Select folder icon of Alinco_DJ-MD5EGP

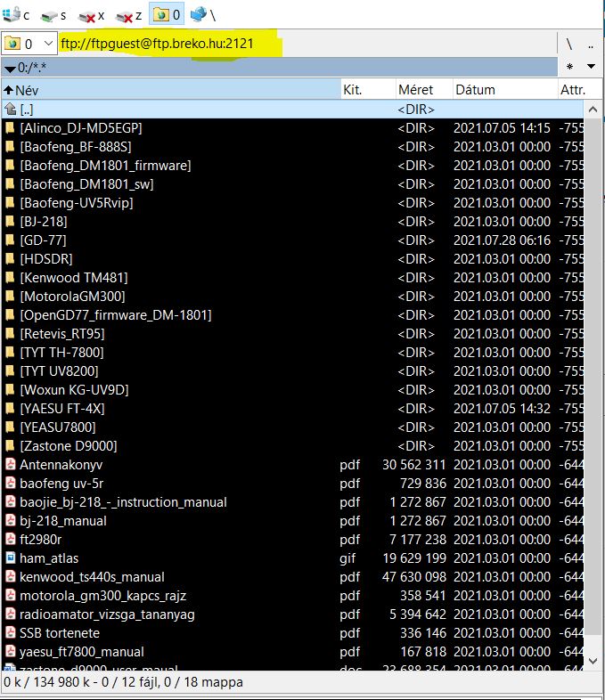coord(10,128)
